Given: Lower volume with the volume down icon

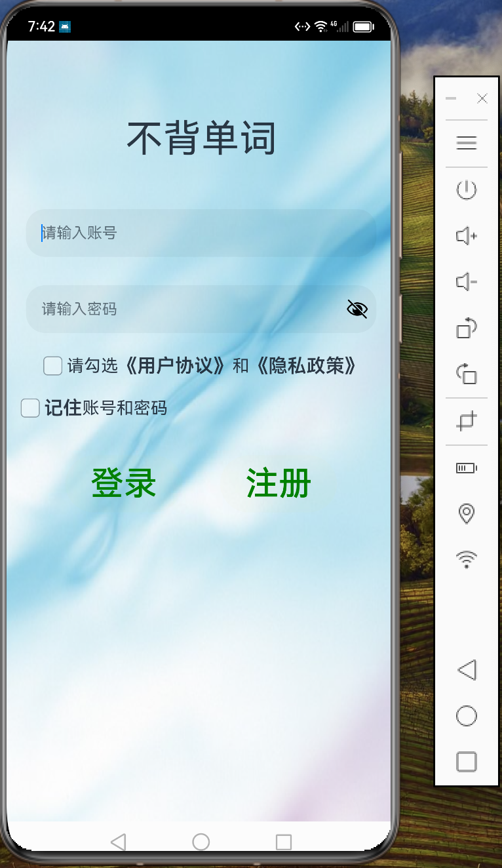Looking at the screenshot, I should click(x=466, y=282).
